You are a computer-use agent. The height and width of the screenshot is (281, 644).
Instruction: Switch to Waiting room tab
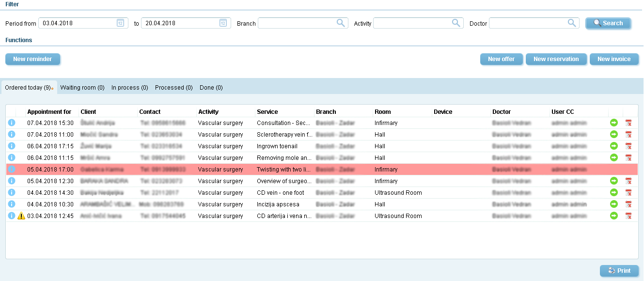point(82,88)
